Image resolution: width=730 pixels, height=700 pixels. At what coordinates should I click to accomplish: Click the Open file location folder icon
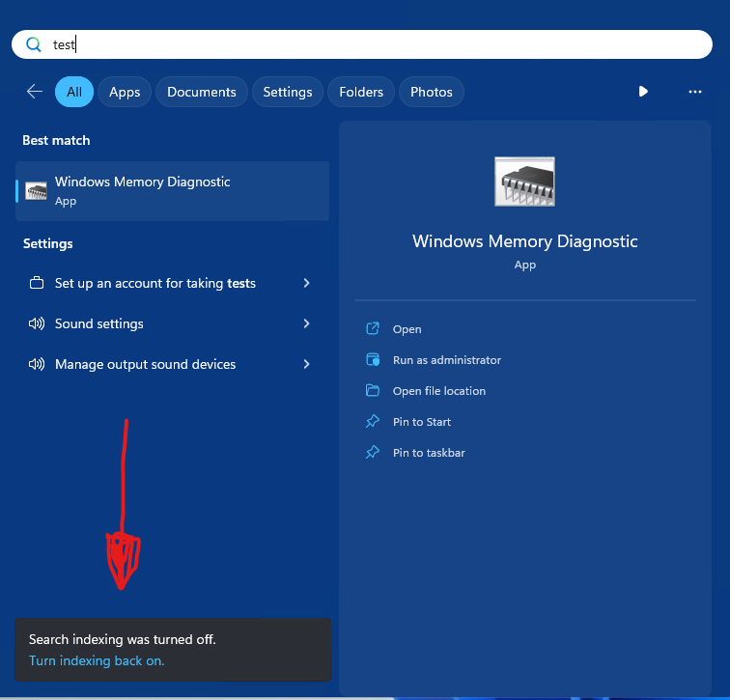(x=373, y=391)
